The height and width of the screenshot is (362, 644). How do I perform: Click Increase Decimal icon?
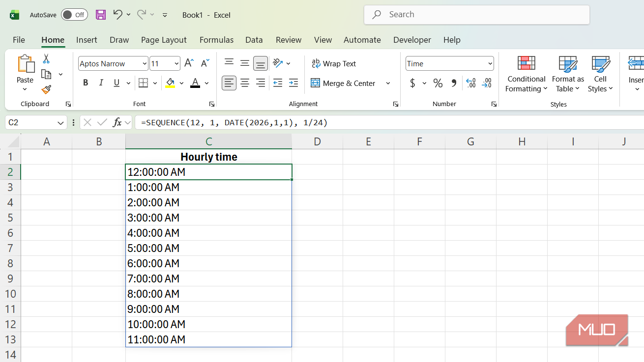[470, 83]
